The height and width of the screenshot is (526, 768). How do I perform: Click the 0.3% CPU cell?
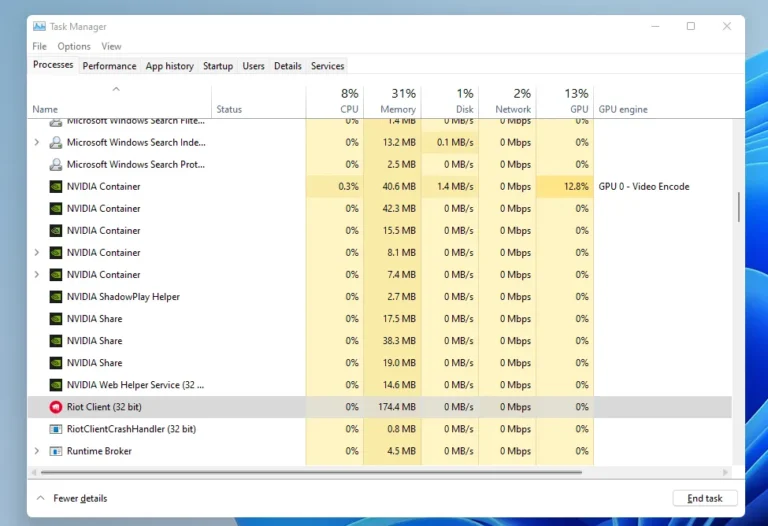tap(335, 187)
